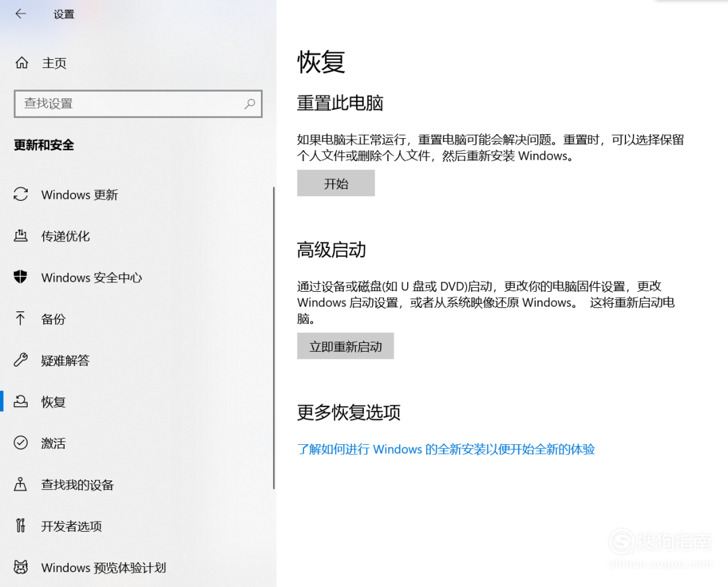Click the home icon beside 主页
The width and height of the screenshot is (728, 587).
click(22, 63)
